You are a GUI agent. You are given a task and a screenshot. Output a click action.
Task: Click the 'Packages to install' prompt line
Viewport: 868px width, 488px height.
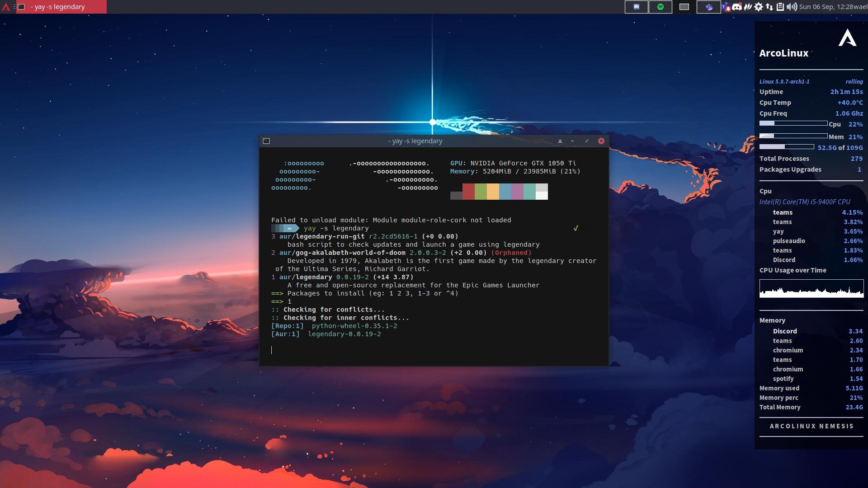[365, 293]
